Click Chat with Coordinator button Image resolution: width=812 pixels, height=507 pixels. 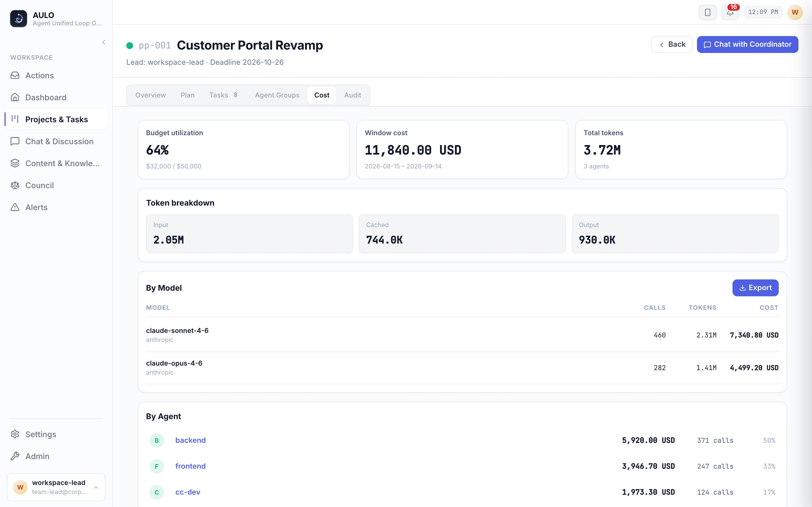747,45
